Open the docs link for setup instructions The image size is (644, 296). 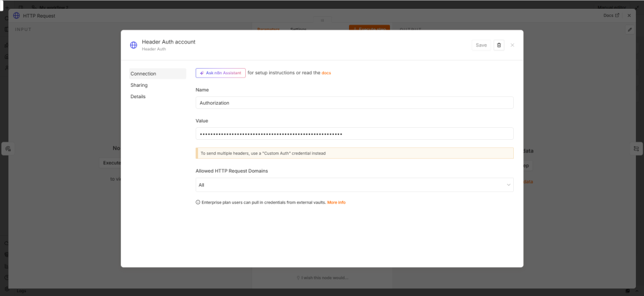(326, 73)
